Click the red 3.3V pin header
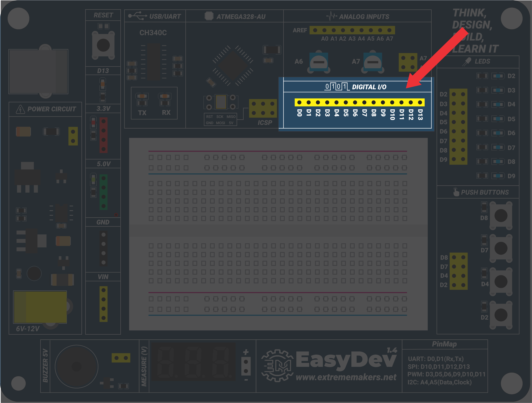This screenshot has height=403, width=532. 103,135
